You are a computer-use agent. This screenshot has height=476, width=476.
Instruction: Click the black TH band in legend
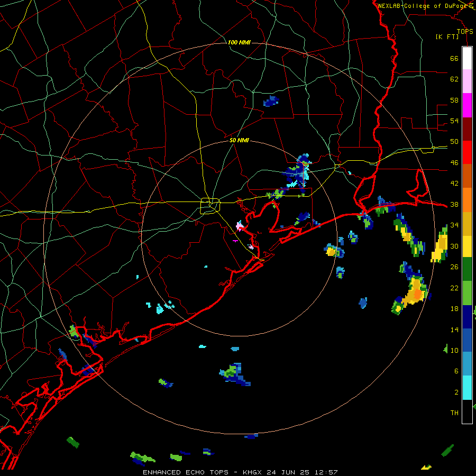(x=467, y=411)
